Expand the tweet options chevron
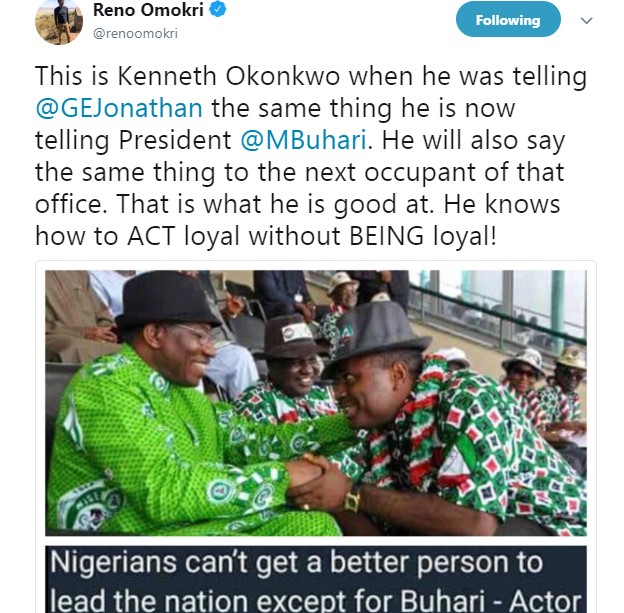The image size is (624, 613). pyautogui.click(x=587, y=20)
